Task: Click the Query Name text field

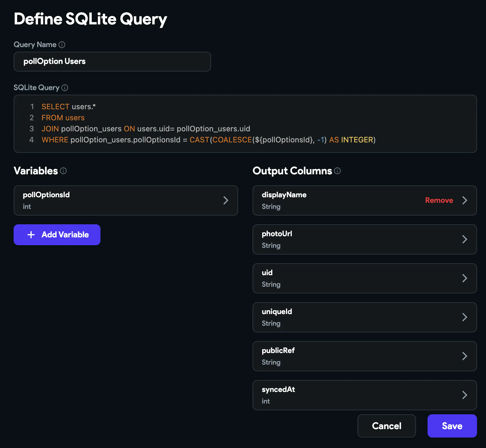Action: pyautogui.click(x=112, y=62)
